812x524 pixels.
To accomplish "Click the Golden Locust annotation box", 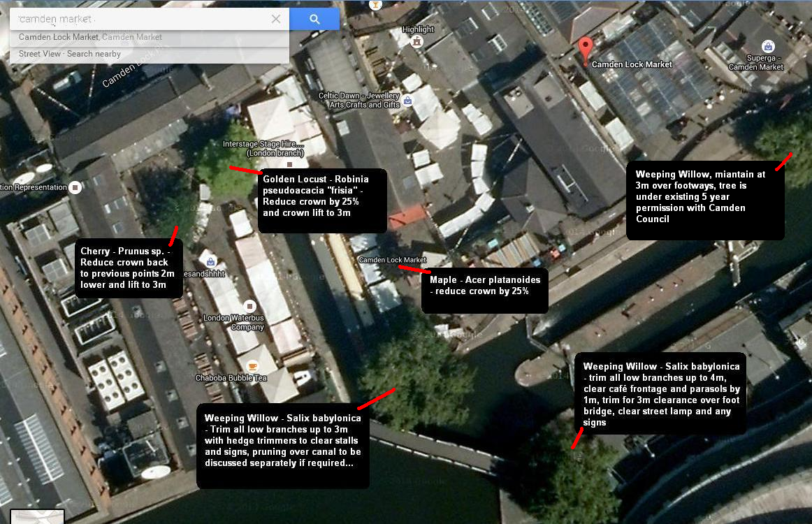I will (322, 201).
